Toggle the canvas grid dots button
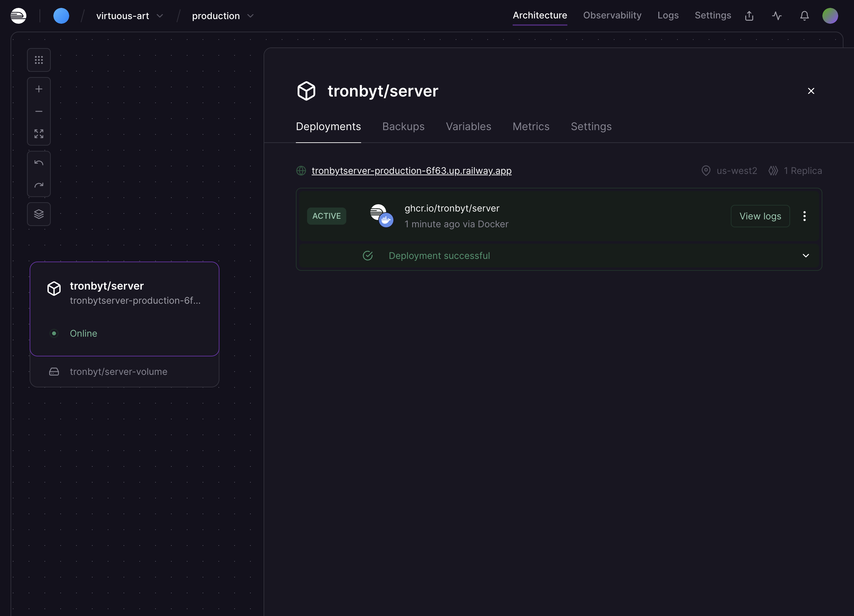854x616 pixels. (39, 60)
